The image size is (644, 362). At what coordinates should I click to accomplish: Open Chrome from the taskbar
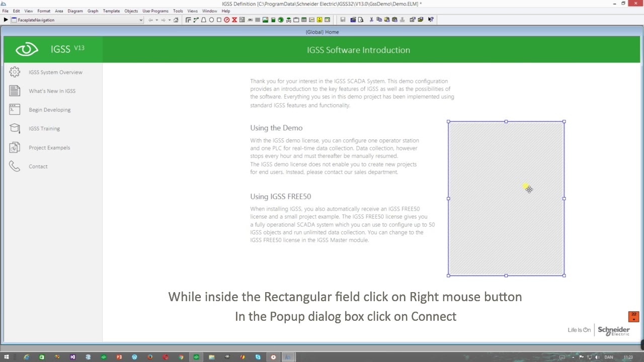coord(181,357)
